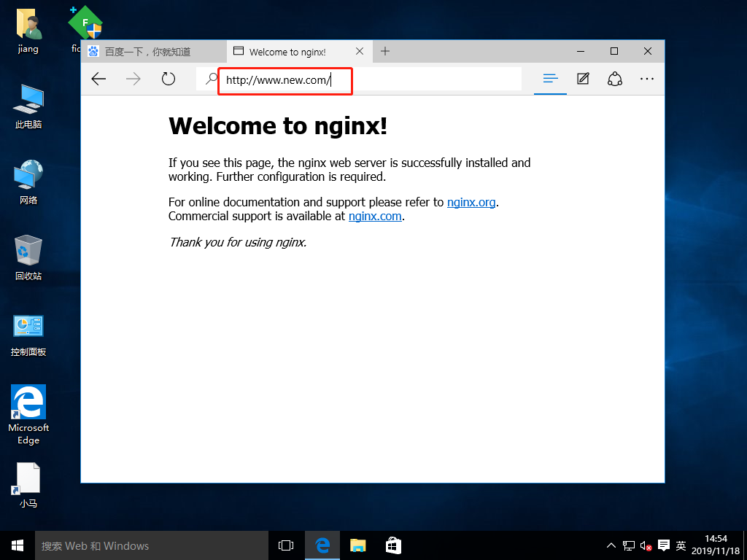The height and width of the screenshot is (560, 747).
Task: Open the Action Center notification icon
Action: pos(664,545)
